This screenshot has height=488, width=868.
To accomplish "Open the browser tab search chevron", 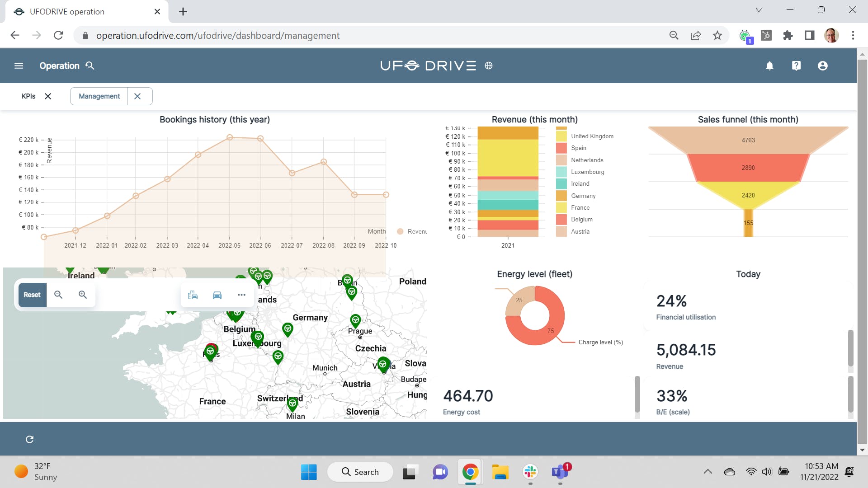I will point(759,10).
